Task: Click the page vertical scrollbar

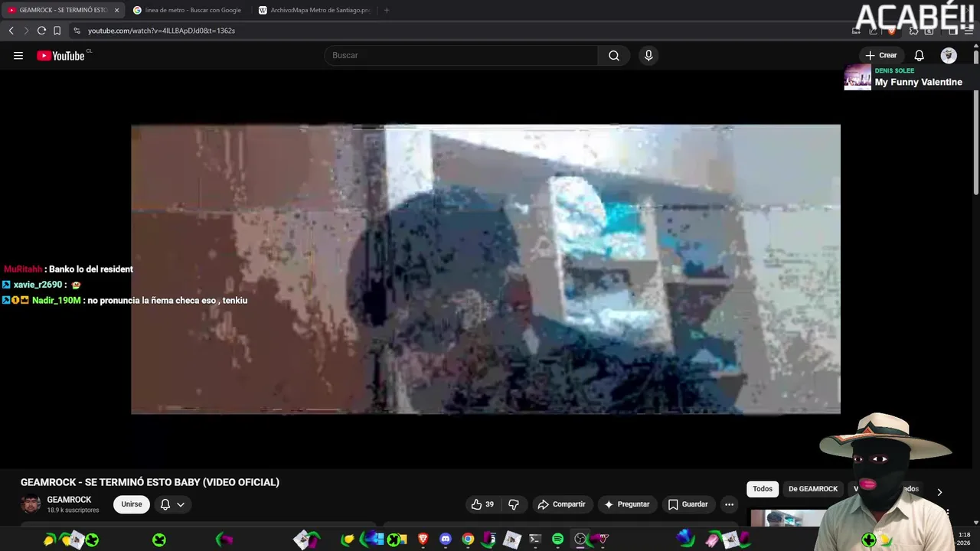Action: (976, 122)
